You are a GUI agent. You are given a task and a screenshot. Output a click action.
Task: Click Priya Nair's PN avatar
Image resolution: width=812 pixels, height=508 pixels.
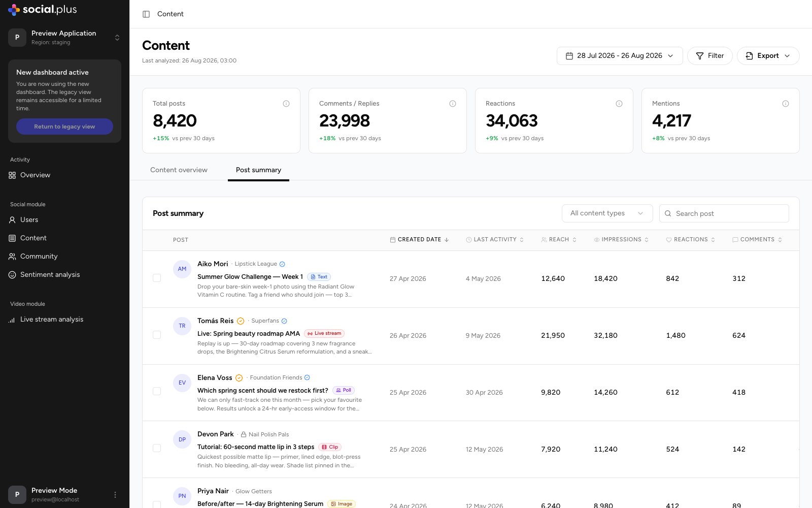point(182,496)
